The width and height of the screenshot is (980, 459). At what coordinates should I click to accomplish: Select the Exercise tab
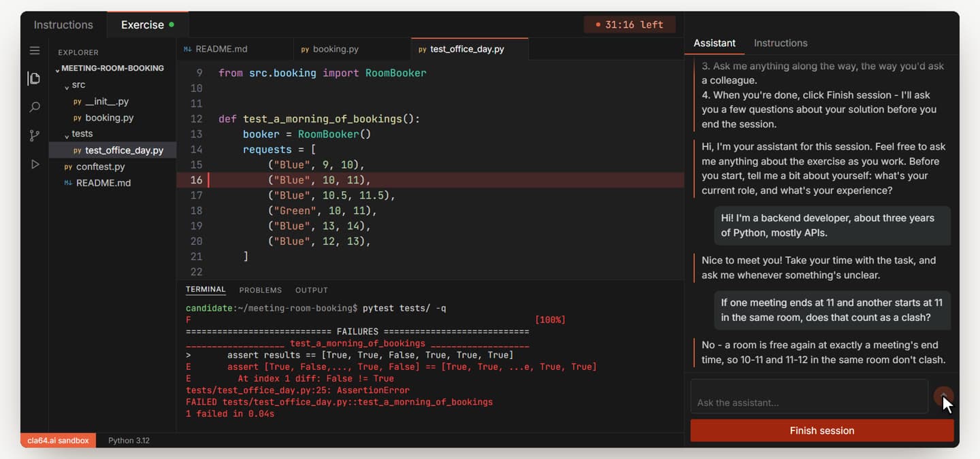pyautogui.click(x=148, y=24)
